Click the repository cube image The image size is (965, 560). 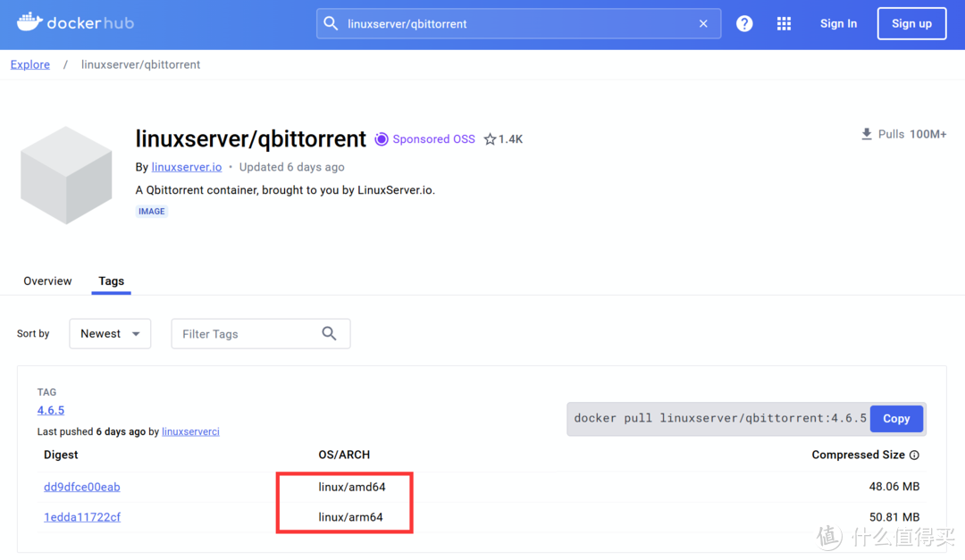tap(66, 175)
